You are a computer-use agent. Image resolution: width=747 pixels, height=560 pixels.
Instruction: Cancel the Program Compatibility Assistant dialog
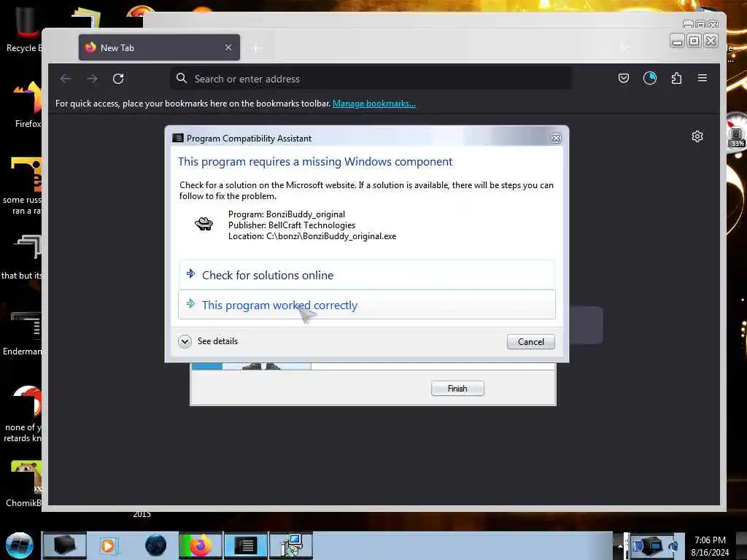(531, 341)
